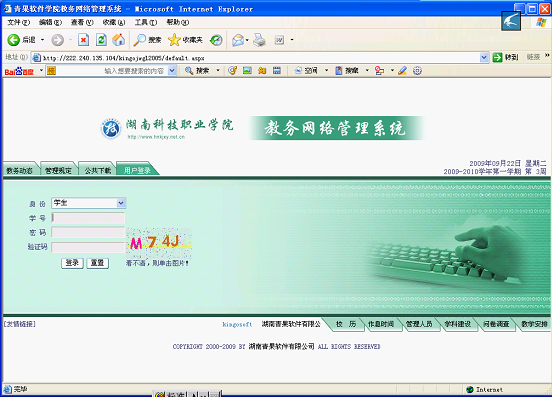
Task: Click the M74J captcha image to refresh
Action: [x=159, y=242]
